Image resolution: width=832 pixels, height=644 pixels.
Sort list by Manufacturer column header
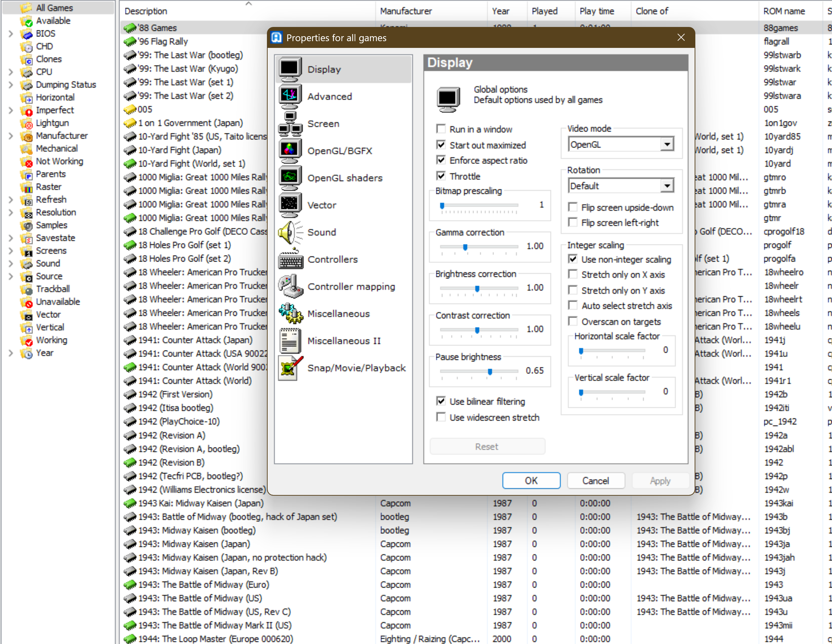click(431, 11)
